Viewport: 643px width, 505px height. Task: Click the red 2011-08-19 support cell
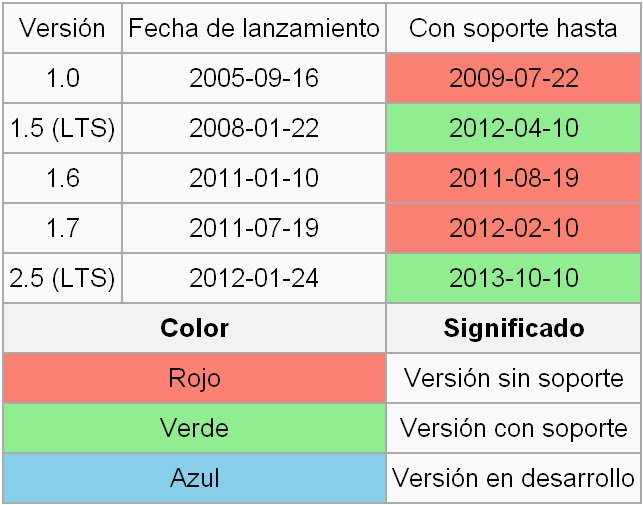click(x=513, y=178)
